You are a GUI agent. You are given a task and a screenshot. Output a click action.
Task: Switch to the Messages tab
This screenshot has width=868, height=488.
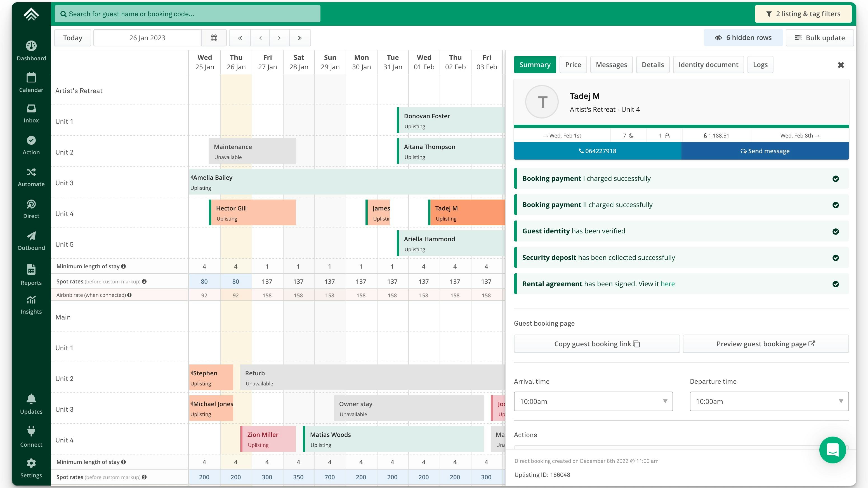tap(611, 65)
